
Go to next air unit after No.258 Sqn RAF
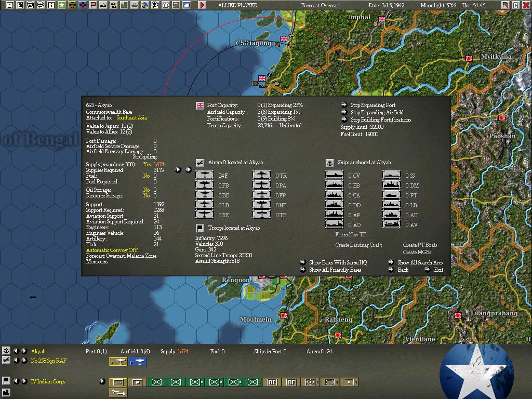[24, 361]
